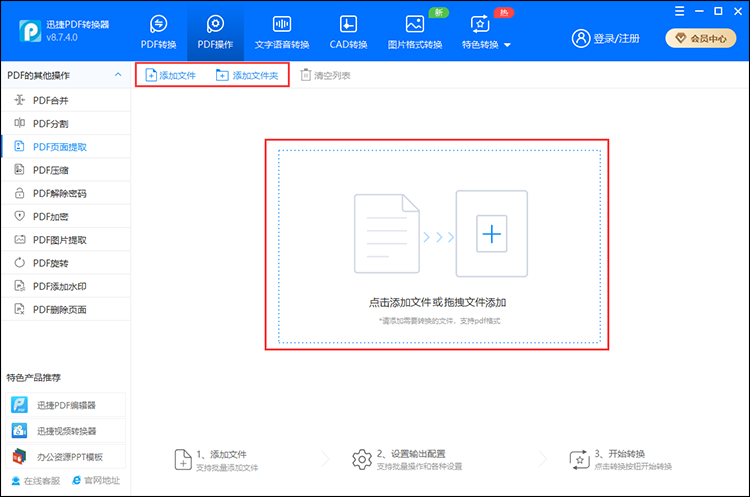Viewport: 750px width, 497px height.
Task: Select PDF加密 in the sidebar
Action: (66, 216)
